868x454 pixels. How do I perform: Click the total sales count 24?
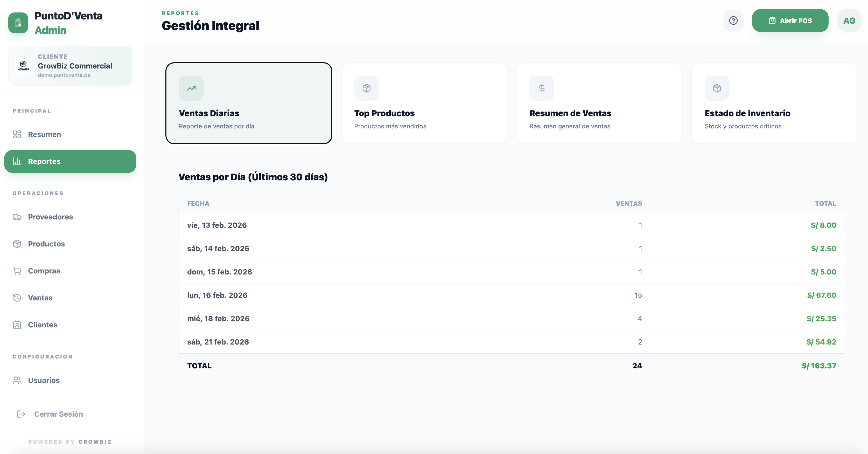click(x=637, y=366)
